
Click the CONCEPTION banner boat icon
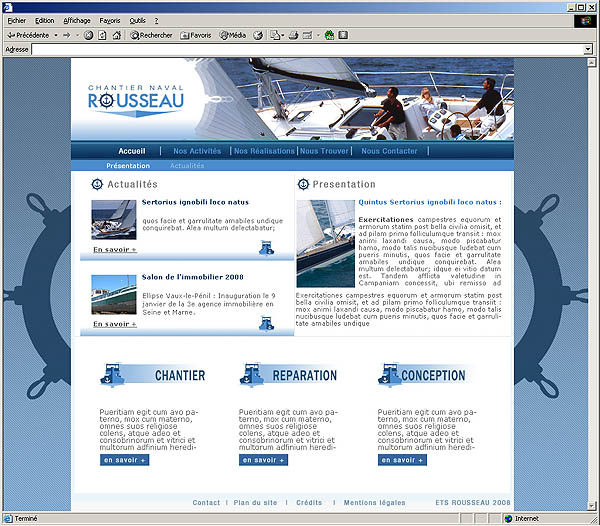coord(390,374)
